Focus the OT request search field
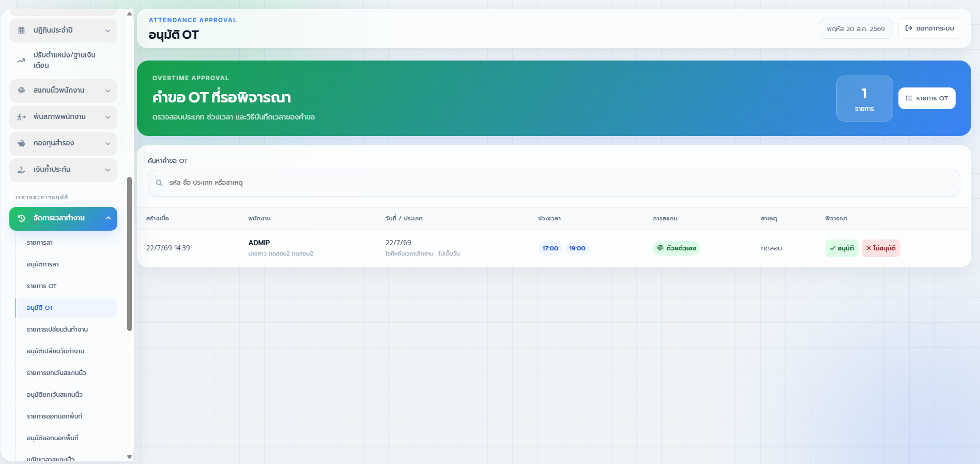 tap(554, 183)
